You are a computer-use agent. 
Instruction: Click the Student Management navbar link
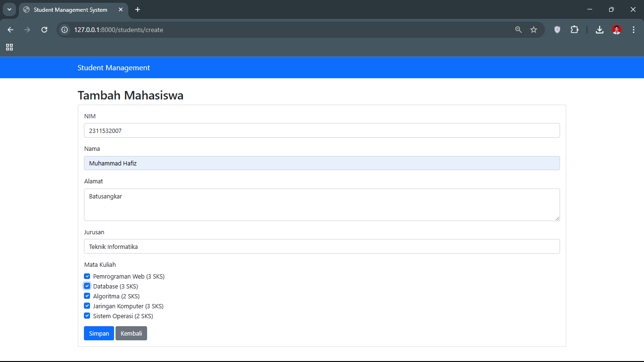114,68
